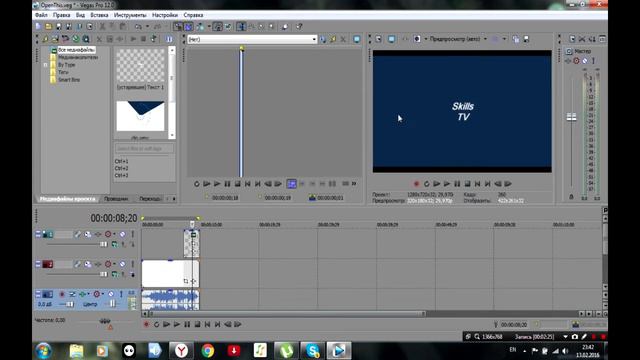Click Pause under video preview
Viewport: 640px width, 360px height.
coord(457,184)
